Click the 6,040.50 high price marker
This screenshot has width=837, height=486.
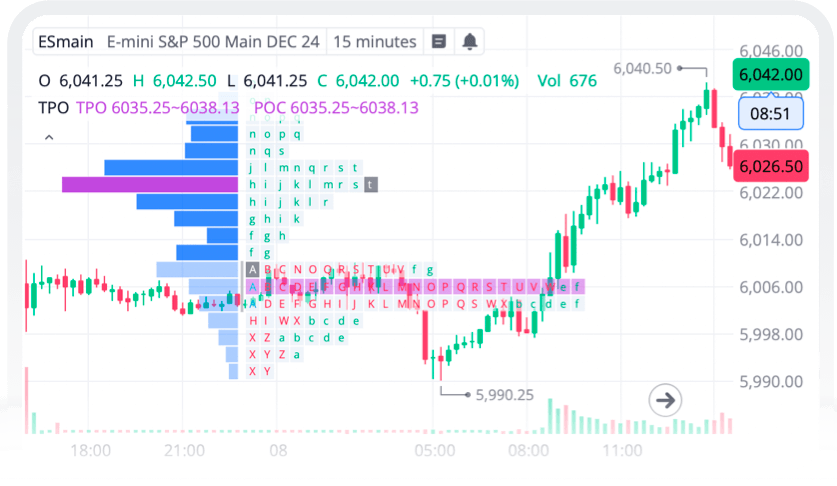pyautogui.click(x=642, y=68)
